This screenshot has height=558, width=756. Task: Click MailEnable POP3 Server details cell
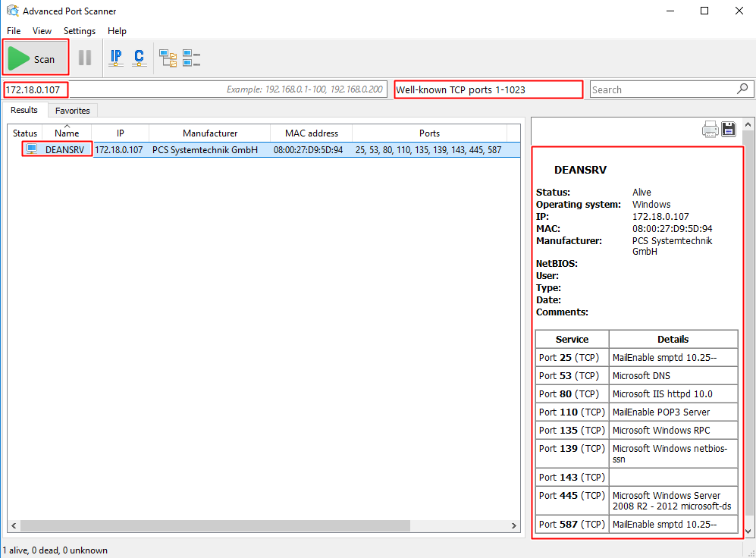point(673,412)
